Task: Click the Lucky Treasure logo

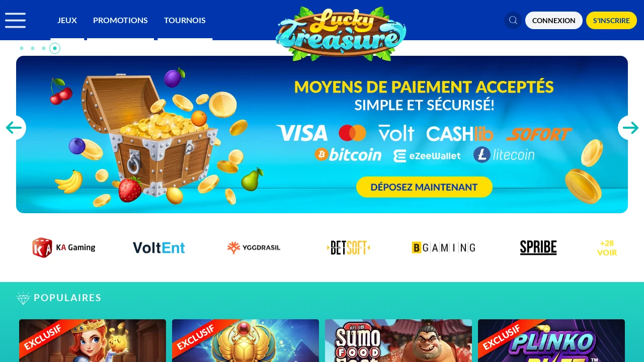Action: pos(341,34)
